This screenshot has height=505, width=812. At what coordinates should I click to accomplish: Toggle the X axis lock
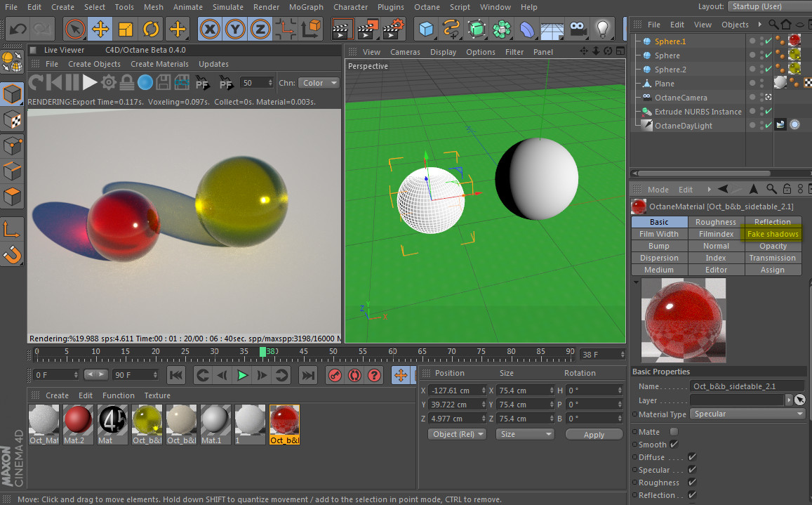pos(210,29)
